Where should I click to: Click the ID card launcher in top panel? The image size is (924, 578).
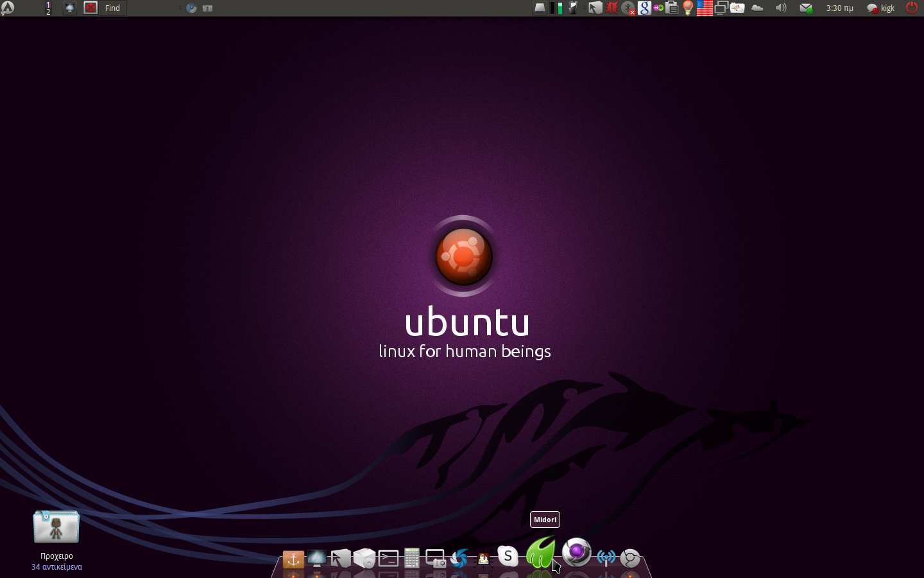pos(207,8)
